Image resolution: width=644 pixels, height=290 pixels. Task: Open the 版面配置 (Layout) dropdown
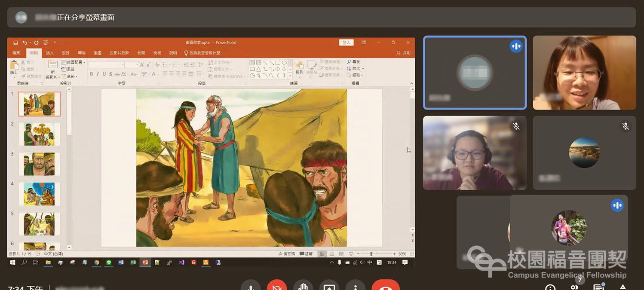point(73,62)
